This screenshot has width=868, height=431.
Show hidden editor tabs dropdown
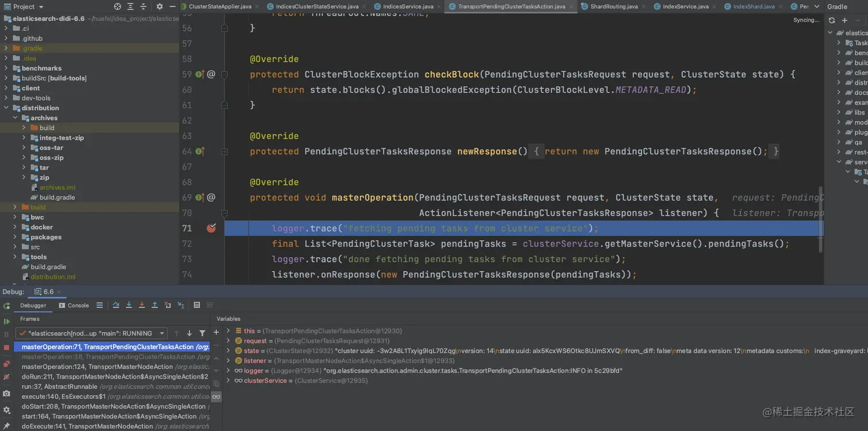tap(817, 6)
